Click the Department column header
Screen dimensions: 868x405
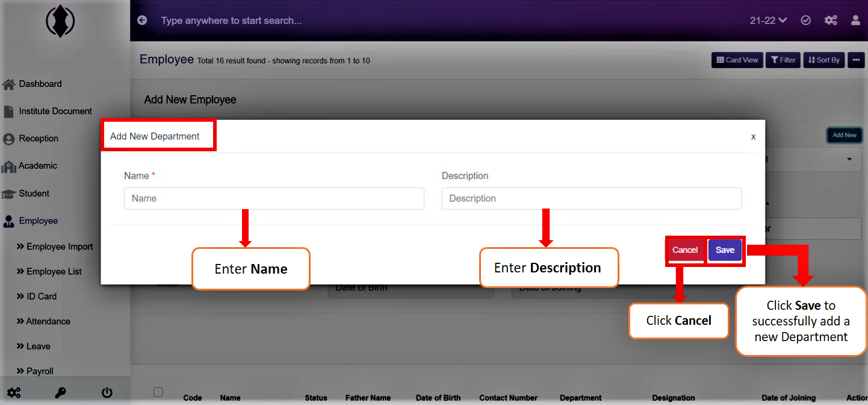pyautogui.click(x=581, y=398)
